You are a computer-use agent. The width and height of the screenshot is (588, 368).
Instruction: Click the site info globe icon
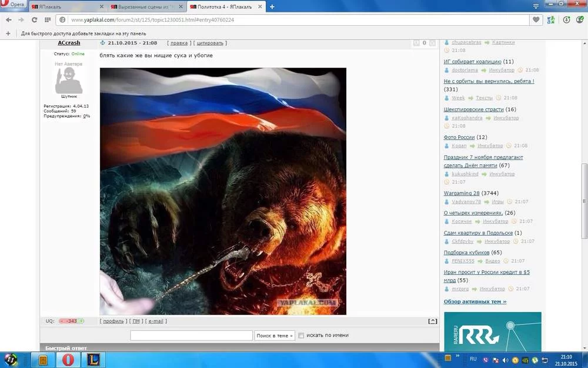pyautogui.click(x=63, y=20)
